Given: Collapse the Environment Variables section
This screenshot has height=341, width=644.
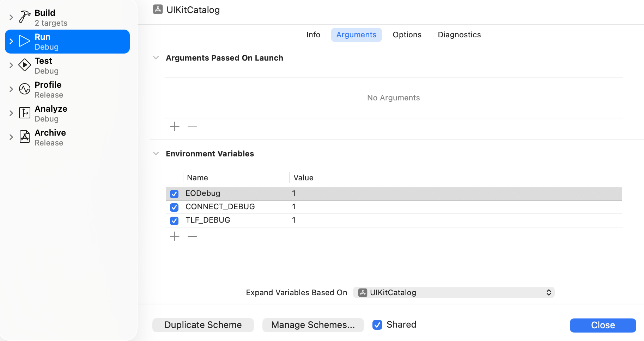Looking at the screenshot, I should (x=156, y=154).
